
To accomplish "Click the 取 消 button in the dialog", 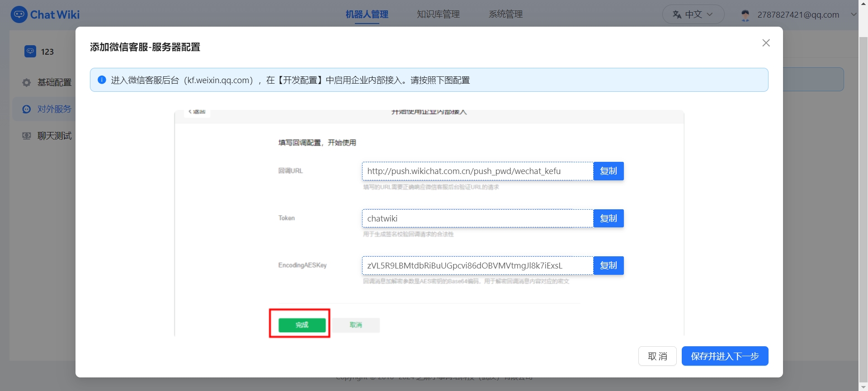I will point(657,356).
